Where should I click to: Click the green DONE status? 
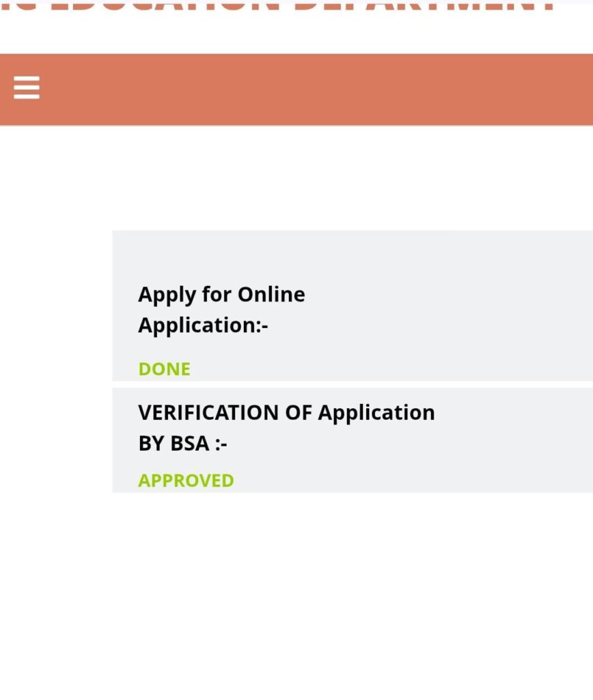[164, 369]
